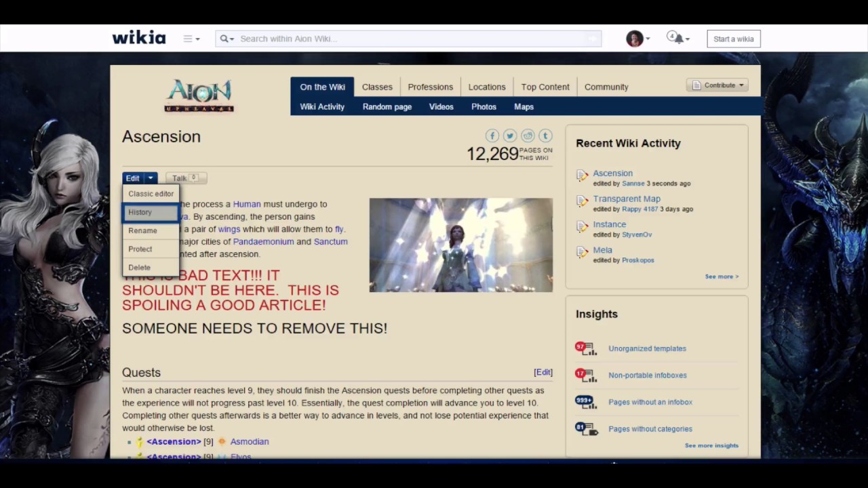Screen dimensions: 868x488
Task: Open the Classes tab
Action: 377,87
